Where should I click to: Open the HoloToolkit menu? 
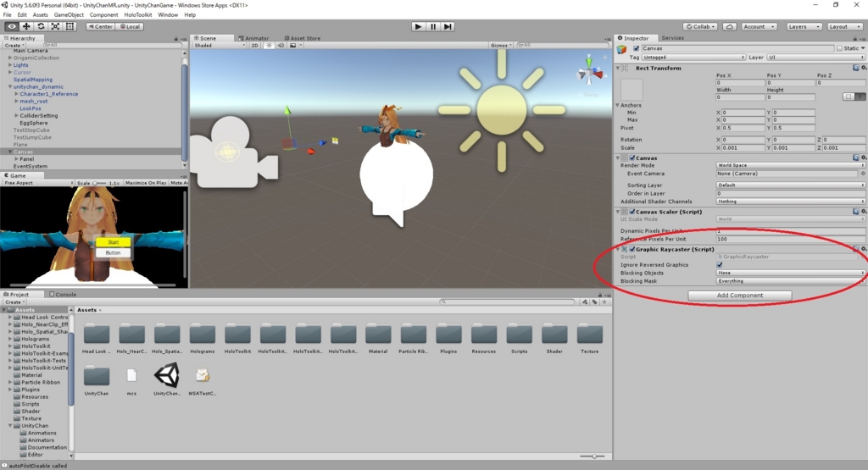coord(138,15)
